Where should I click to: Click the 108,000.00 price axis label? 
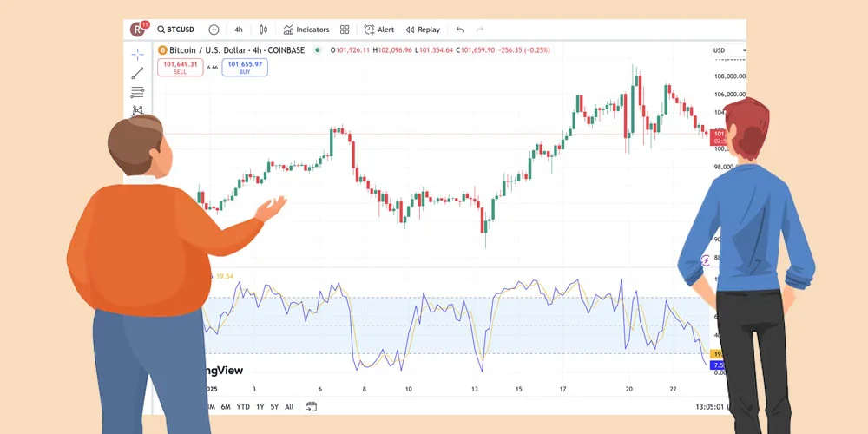click(x=728, y=76)
